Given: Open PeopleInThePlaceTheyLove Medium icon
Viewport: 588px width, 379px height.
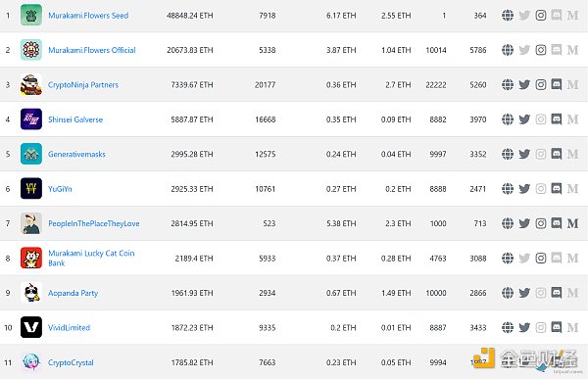Looking at the screenshot, I should coord(572,223).
